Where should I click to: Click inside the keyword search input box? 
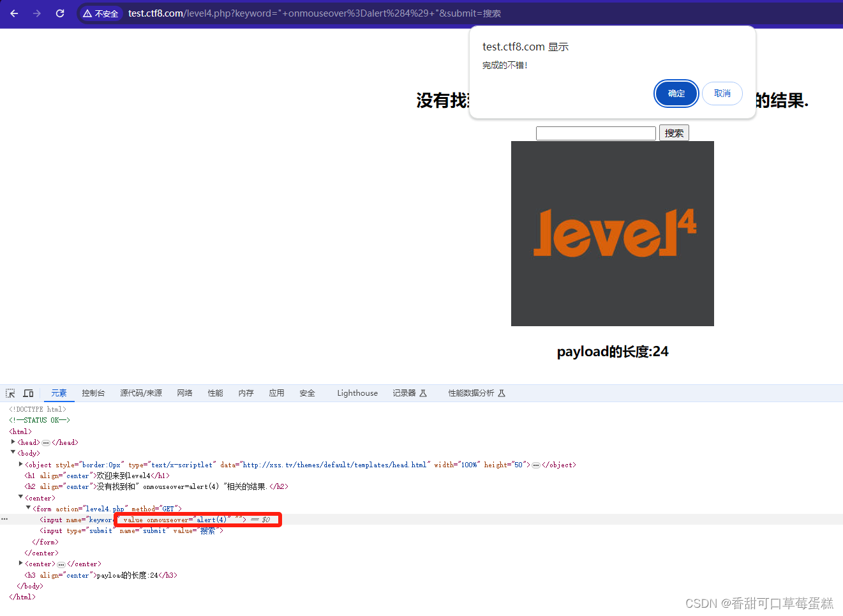coord(595,133)
